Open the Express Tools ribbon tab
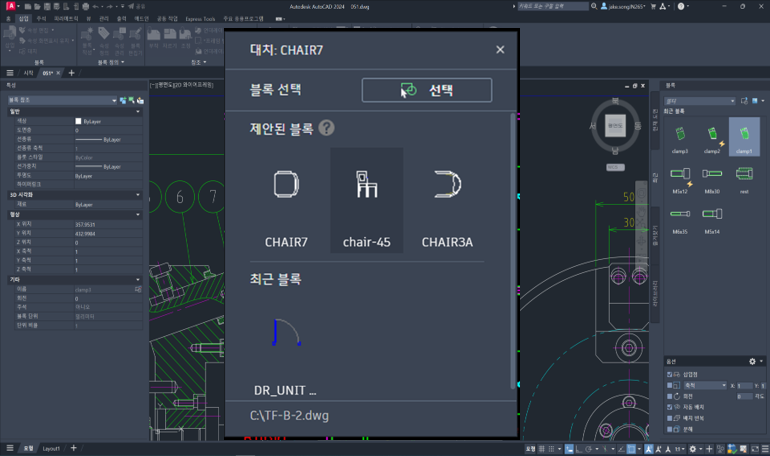The height and width of the screenshot is (456, 770). tap(200, 19)
